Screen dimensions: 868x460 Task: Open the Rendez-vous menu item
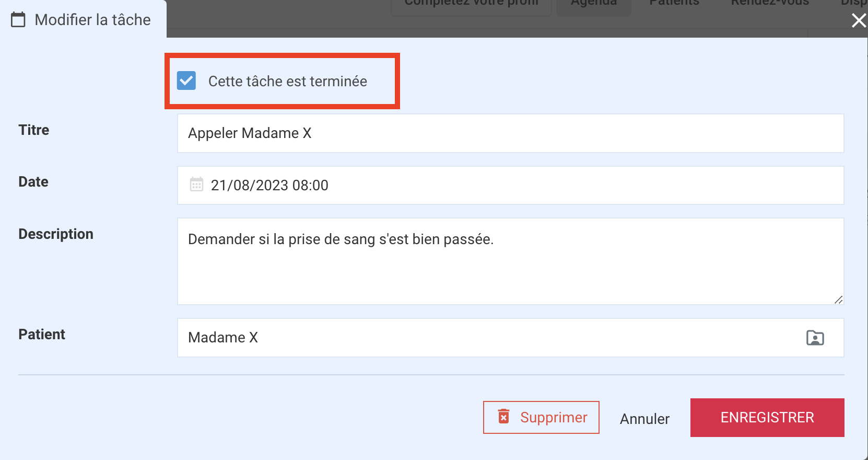pyautogui.click(x=770, y=3)
